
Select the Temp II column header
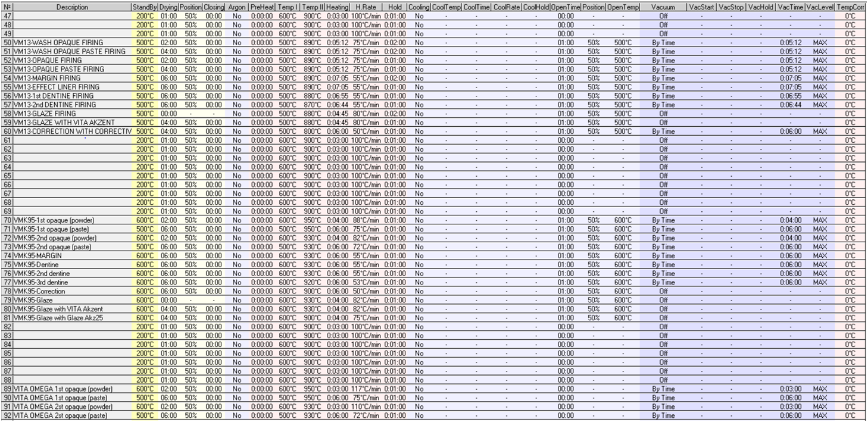(312, 7)
